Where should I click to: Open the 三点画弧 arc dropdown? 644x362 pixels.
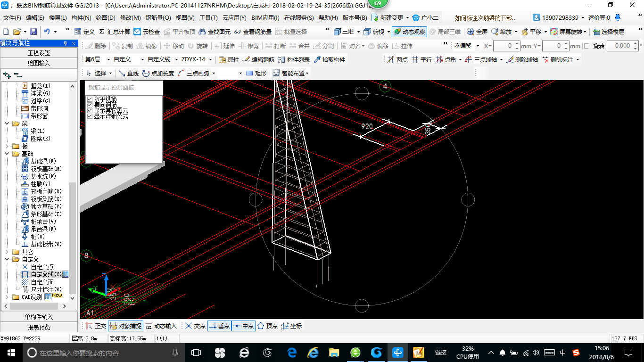coord(214,73)
